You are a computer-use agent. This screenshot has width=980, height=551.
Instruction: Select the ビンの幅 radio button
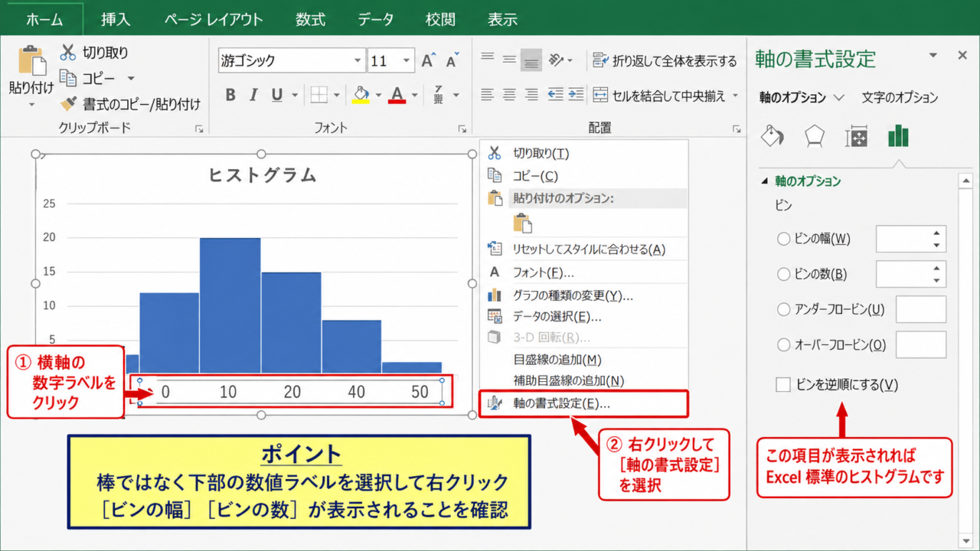click(783, 239)
